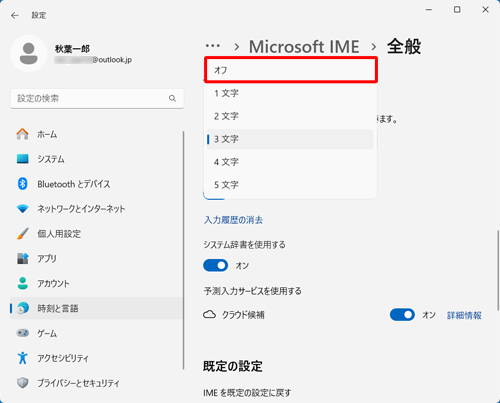500x403 pixels.
Task: Click the search magnifier icon
Action: 172,98
